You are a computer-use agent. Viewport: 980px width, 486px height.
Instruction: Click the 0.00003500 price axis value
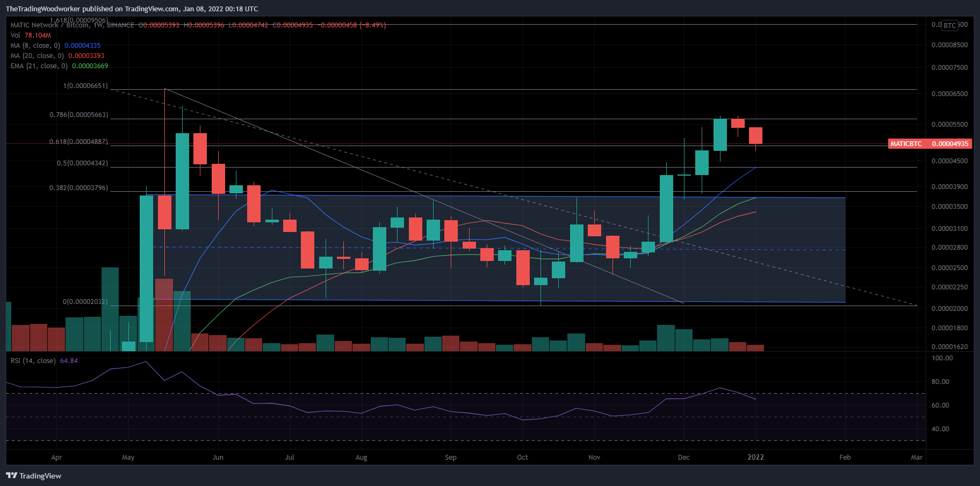pos(949,207)
